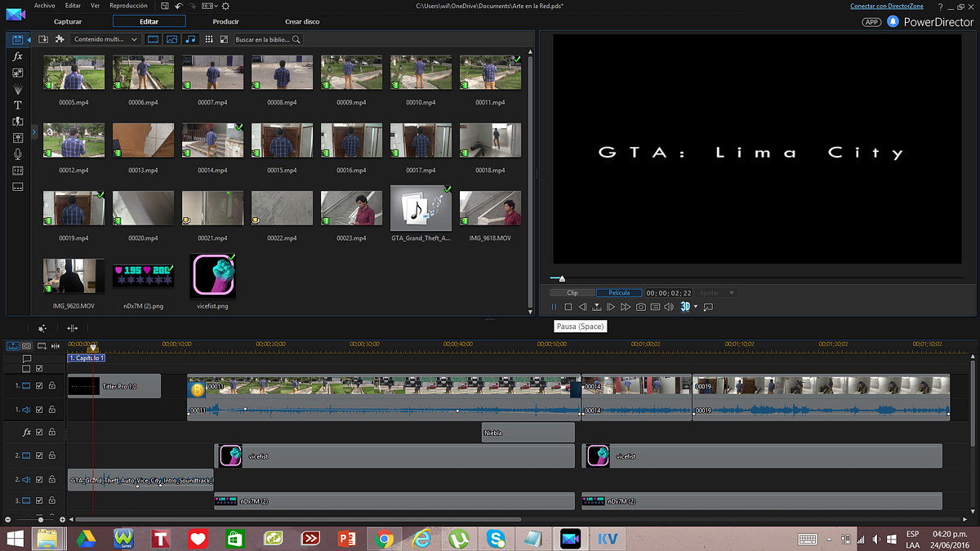This screenshot has height=551, width=980.
Task: Take a snapshot with the camera icon
Action: click(641, 307)
